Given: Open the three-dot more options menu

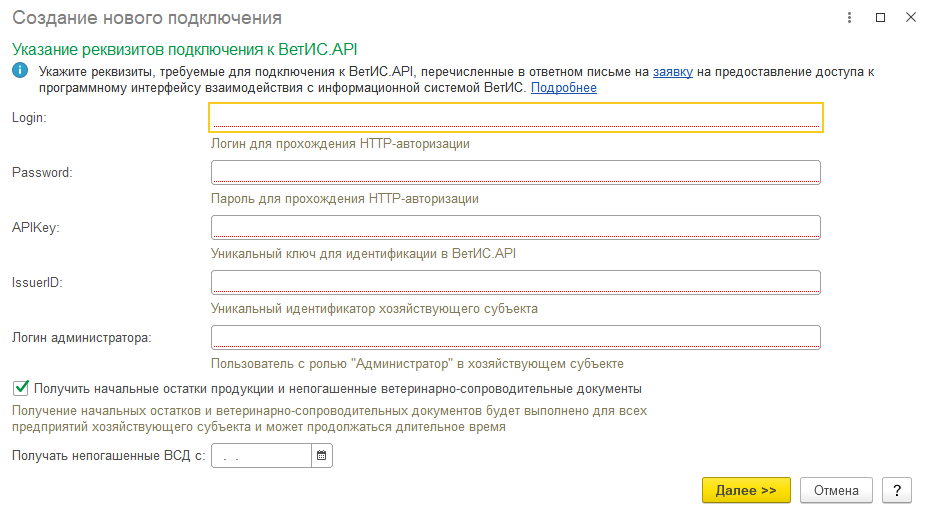Looking at the screenshot, I should (x=849, y=18).
